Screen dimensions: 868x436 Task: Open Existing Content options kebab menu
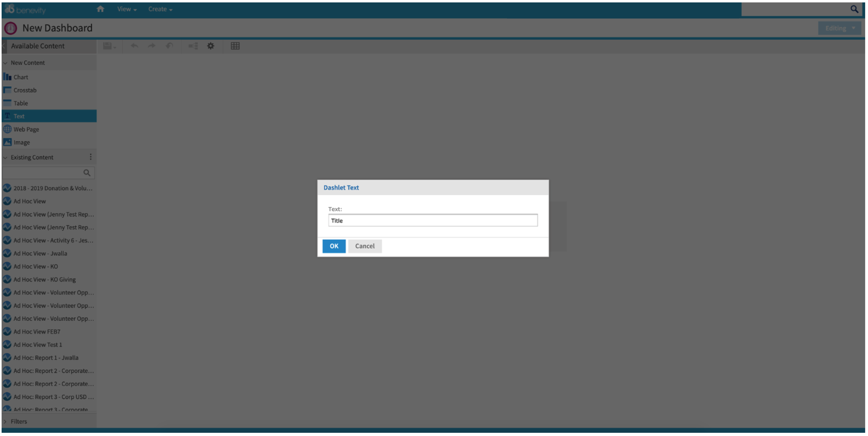point(91,157)
